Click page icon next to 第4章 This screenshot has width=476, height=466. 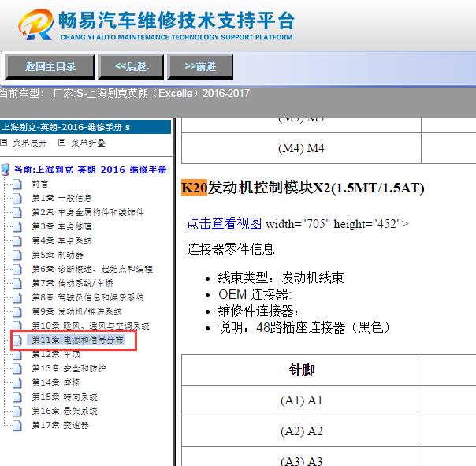(17, 241)
